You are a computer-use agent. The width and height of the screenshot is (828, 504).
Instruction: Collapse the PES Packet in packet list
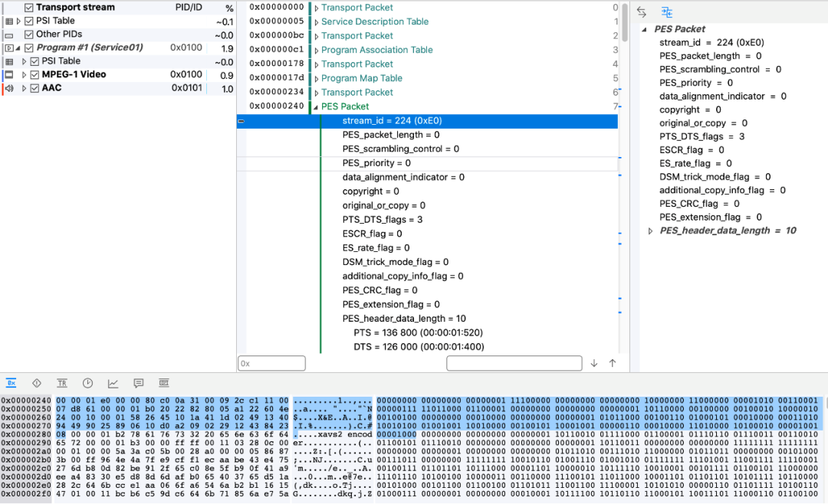[317, 107]
